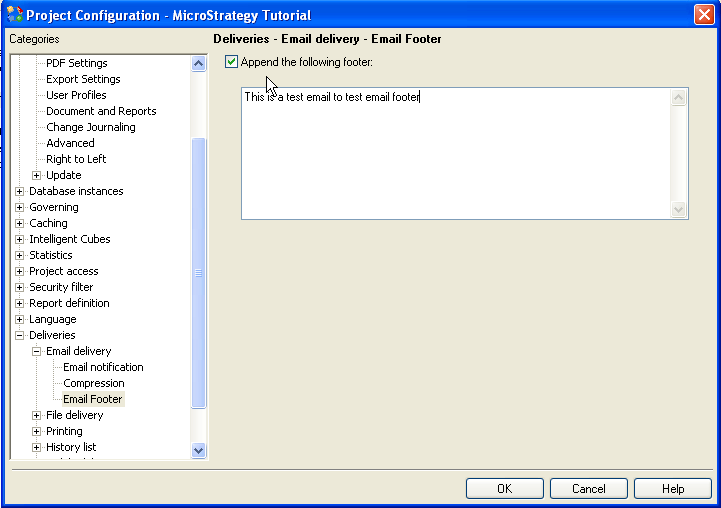Viewport: 721px width, 508px height.
Task: Click the Update label in tree
Action: [63, 175]
